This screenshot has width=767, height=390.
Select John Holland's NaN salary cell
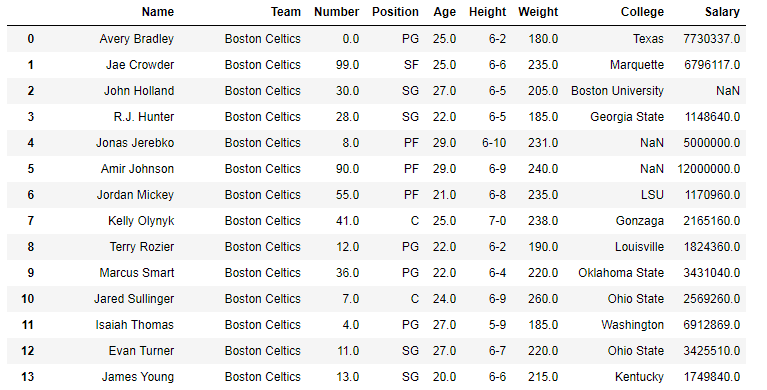point(727,91)
